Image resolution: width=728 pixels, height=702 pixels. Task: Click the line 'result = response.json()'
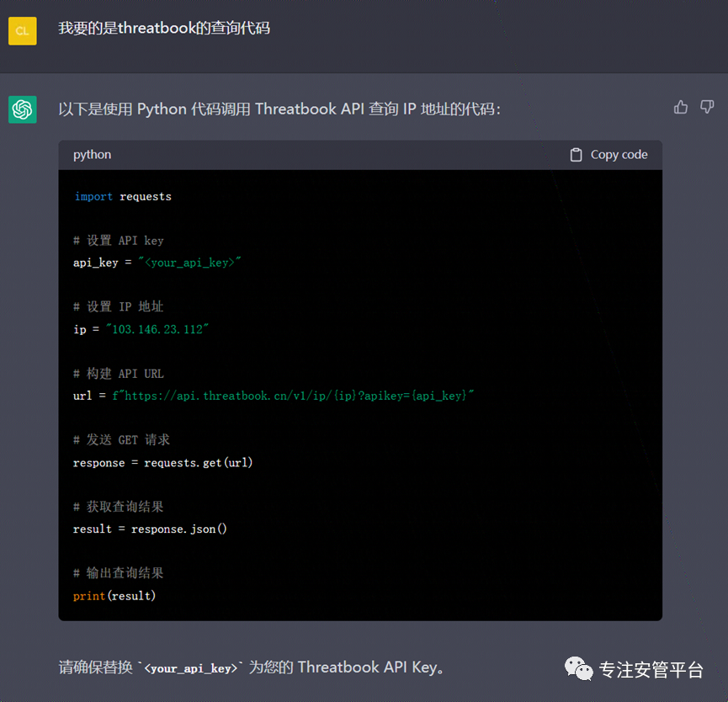coord(150,529)
